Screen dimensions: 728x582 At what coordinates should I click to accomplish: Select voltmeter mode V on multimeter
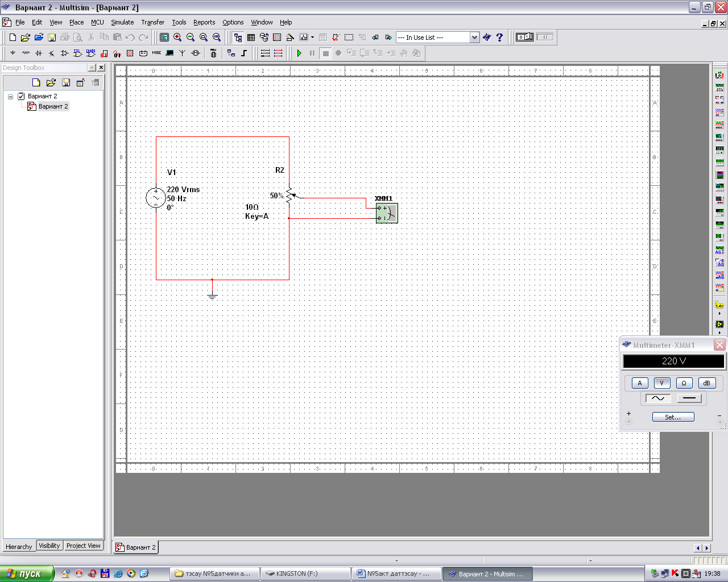(x=662, y=383)
